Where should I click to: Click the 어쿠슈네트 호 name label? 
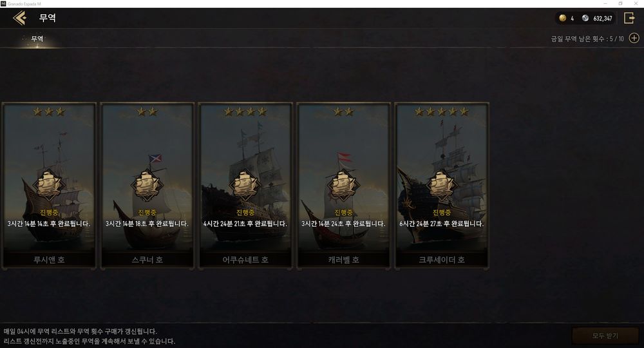pyautogui.click(x=245, y=260)
